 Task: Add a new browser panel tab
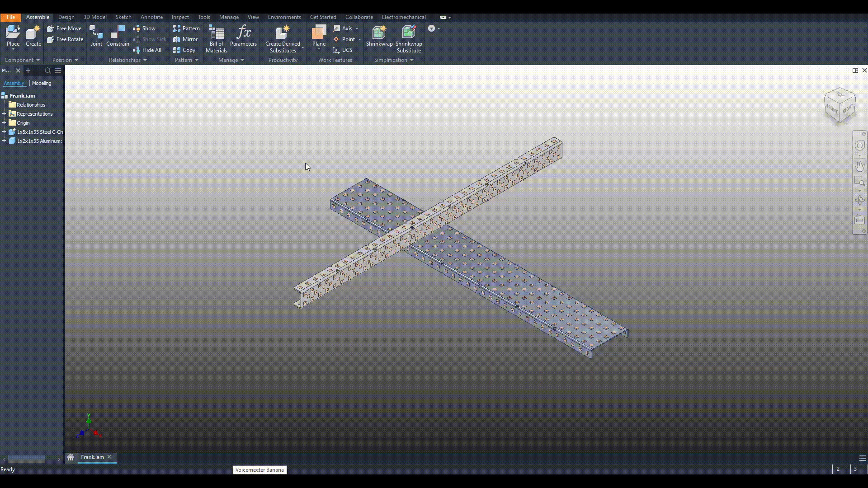point(28,70)
